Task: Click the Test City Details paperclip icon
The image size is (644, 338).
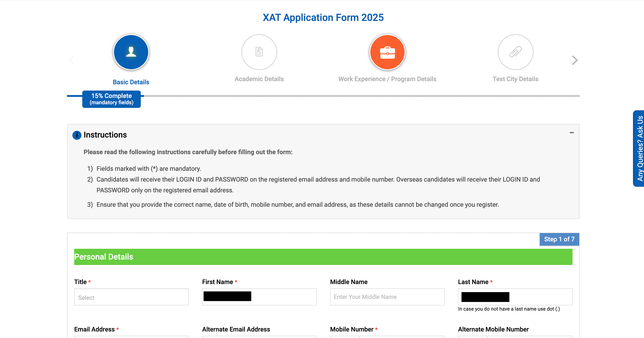Action: [515, 52]
